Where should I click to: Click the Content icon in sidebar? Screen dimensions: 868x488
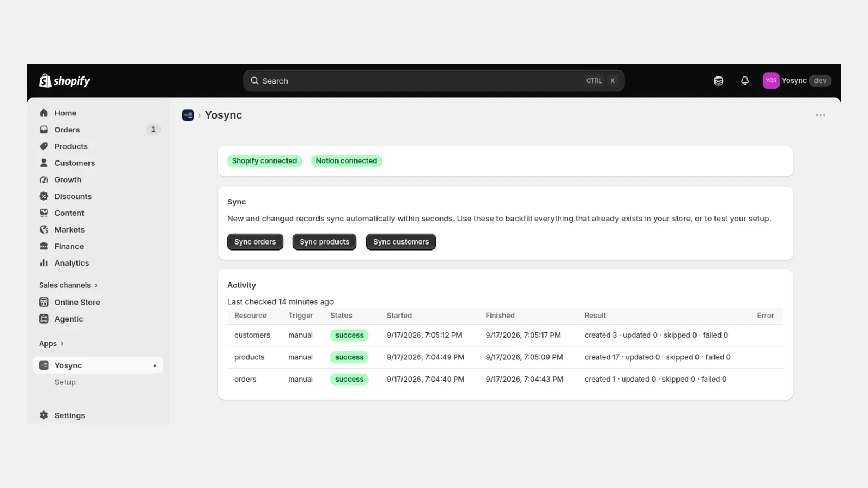44,213
